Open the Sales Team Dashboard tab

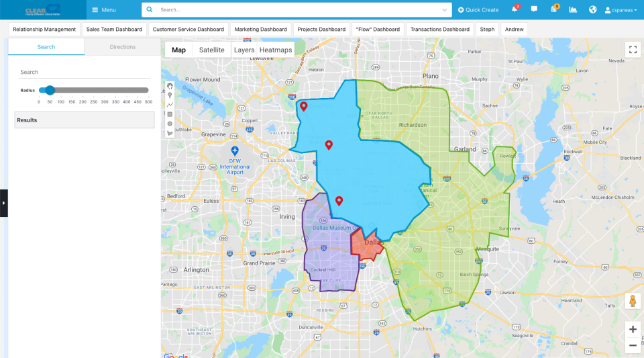tap(114, 29)
